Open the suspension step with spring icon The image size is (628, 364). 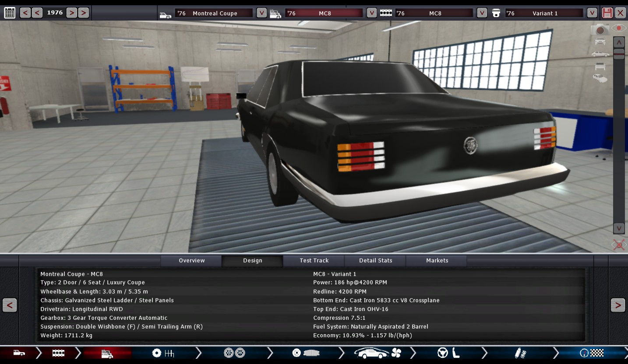(x=520, y=353)
